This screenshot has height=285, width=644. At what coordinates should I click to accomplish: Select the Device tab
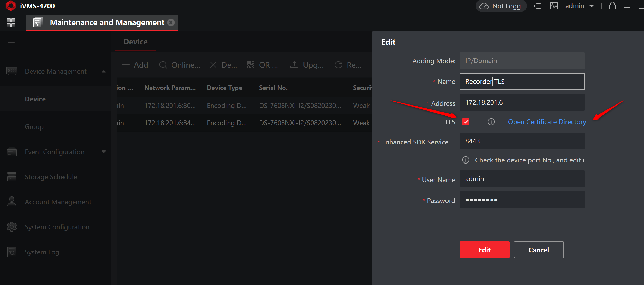tap(135, 42)
